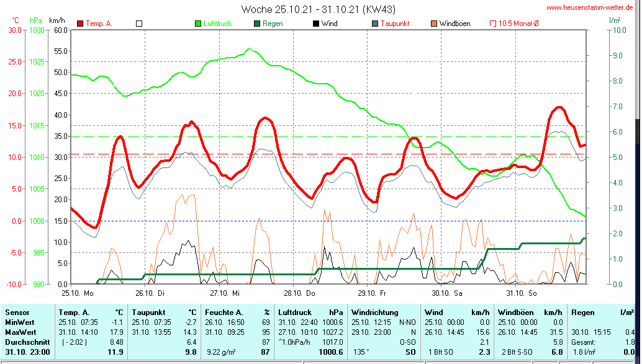Click the chart title 'Woche 25.10.21 - 31.10.21 (KW43)'

click(319, 9)
